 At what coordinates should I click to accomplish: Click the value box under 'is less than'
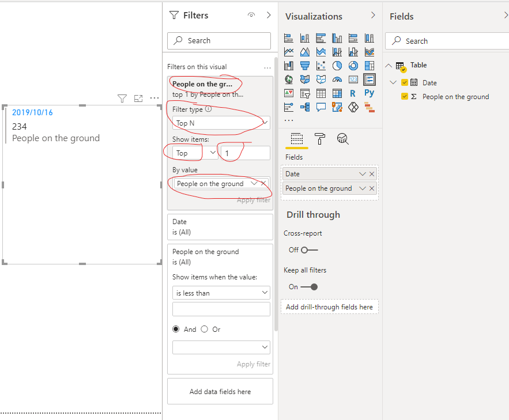click(x=221, y=309)
